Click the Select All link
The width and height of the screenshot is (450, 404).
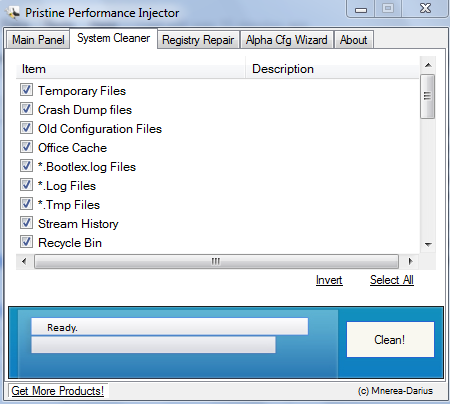point(392,280)
